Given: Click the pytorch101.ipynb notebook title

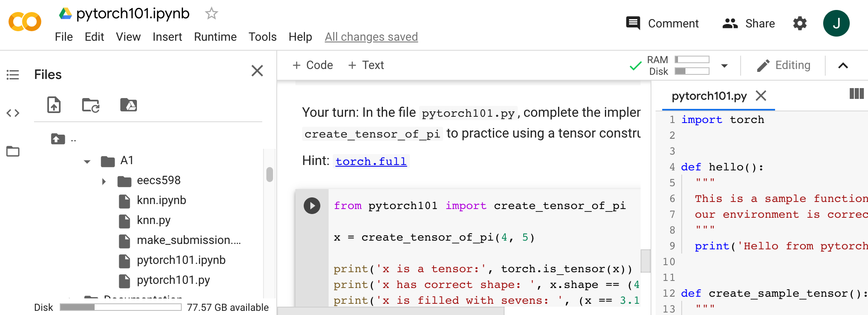Looking at the screenshot, I should (x=133, y=14).
